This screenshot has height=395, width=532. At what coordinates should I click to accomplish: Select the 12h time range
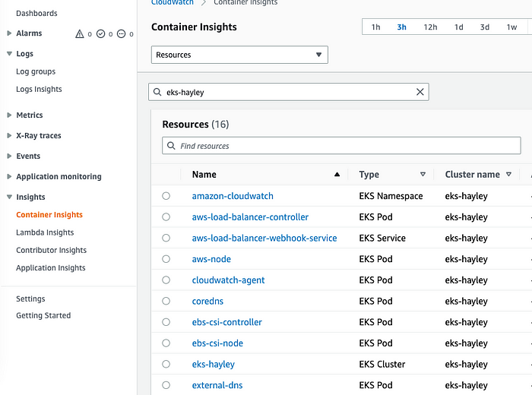pos(430,27)
